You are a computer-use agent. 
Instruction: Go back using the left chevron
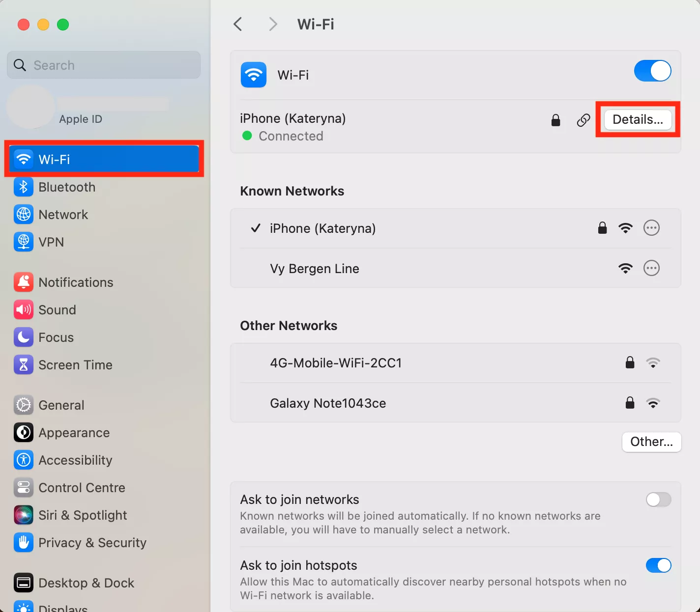click(238, 24)
